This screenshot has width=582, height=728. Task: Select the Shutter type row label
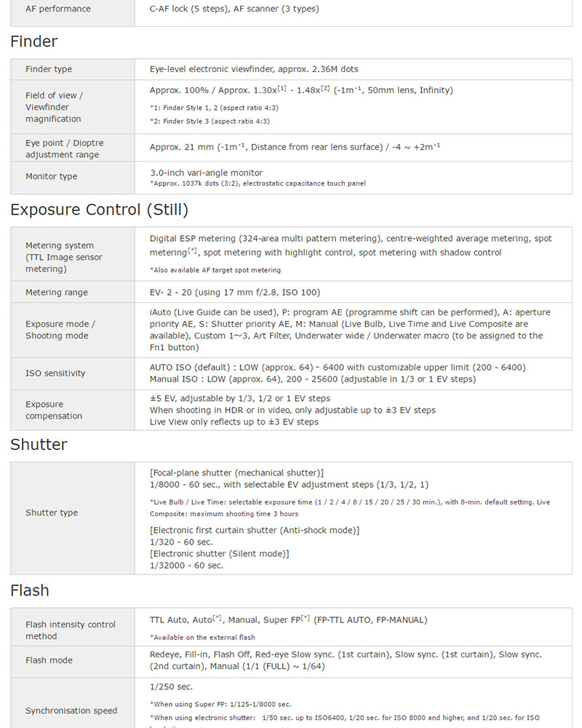click(52, 513)
